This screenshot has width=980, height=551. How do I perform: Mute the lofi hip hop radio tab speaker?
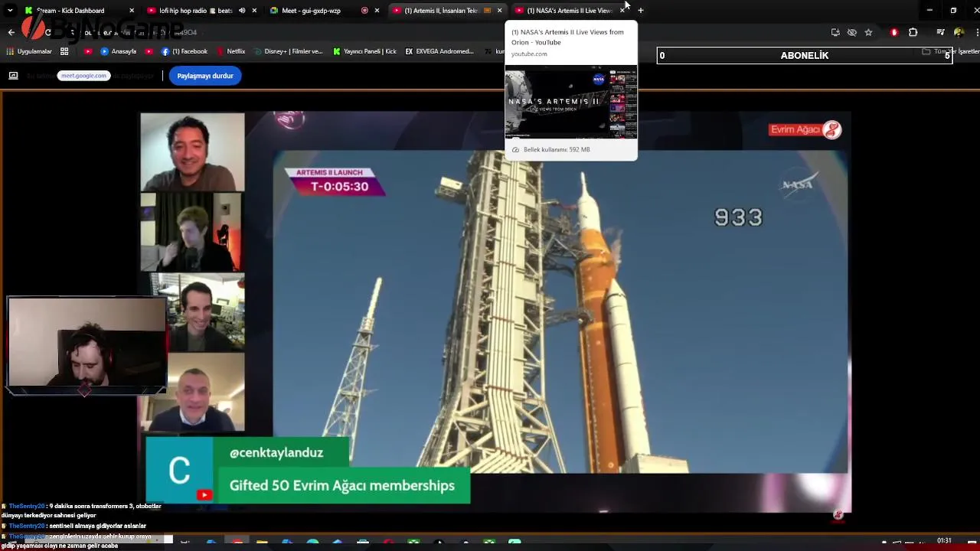click(242, 11)
